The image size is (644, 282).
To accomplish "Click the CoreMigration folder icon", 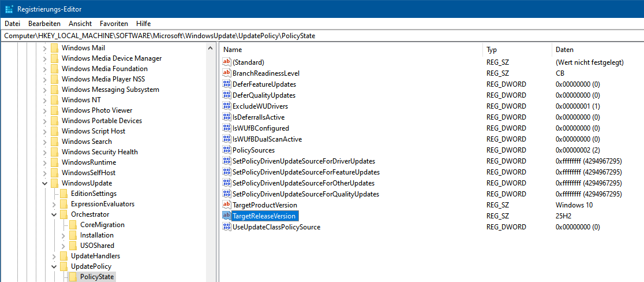I will (x=73, y=225).
